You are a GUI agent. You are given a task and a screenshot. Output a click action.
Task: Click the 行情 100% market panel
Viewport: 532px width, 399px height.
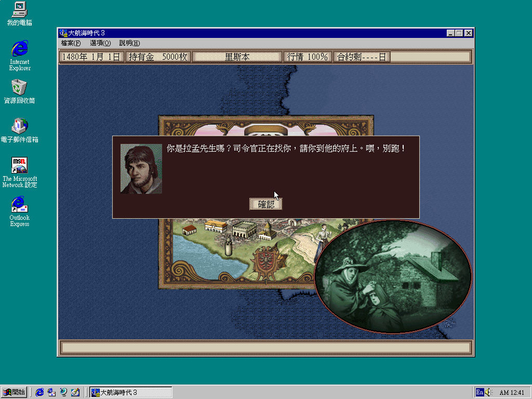click(x=307, y=57)
